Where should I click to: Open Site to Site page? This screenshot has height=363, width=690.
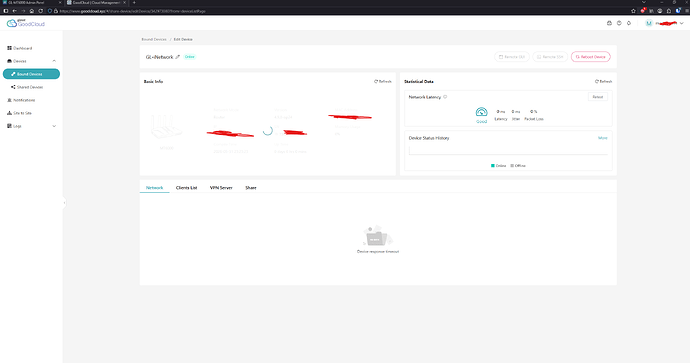point(19,113)
